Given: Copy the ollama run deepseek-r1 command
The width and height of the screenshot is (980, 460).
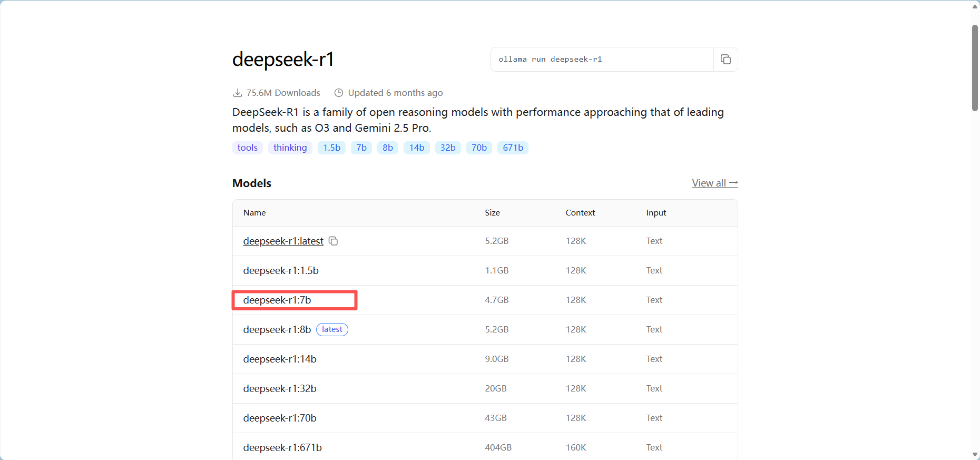Looking at the screenshot, I should pos(726,59).
